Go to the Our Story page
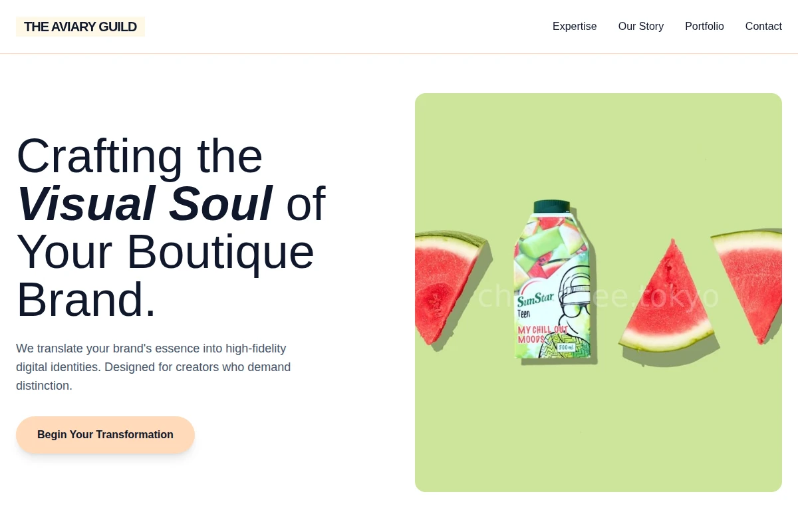Viewport: 798px width, 532px height. click(x=641, y=27)
